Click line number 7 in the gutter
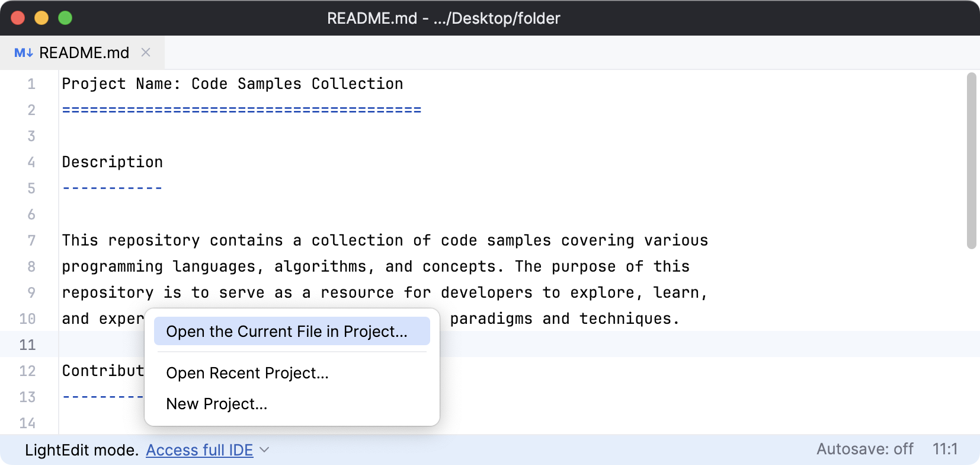The image size is (980, 465). coord(31,241)
